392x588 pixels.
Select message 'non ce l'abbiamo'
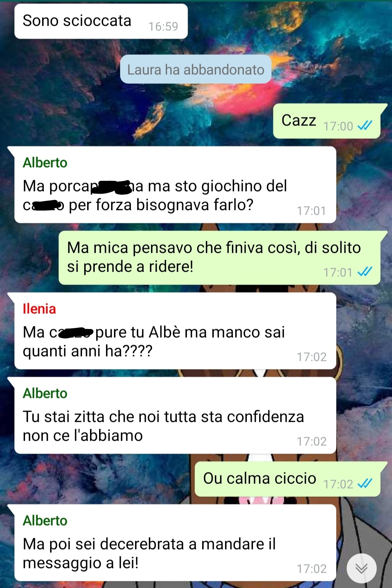(175, 415)
